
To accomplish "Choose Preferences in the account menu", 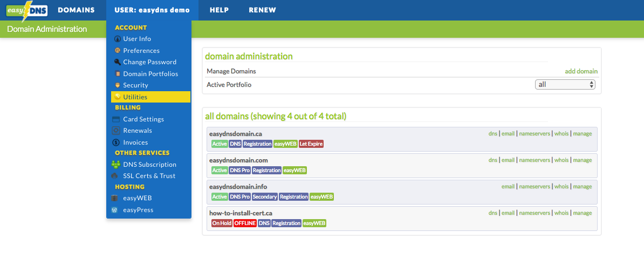I will click(x=141, y=51).
